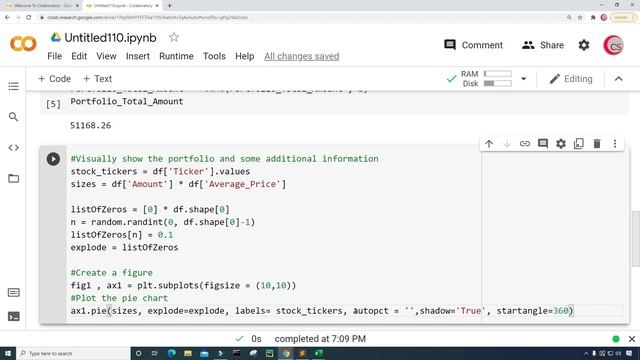Move cell down with arrow icon

[507, 144]
